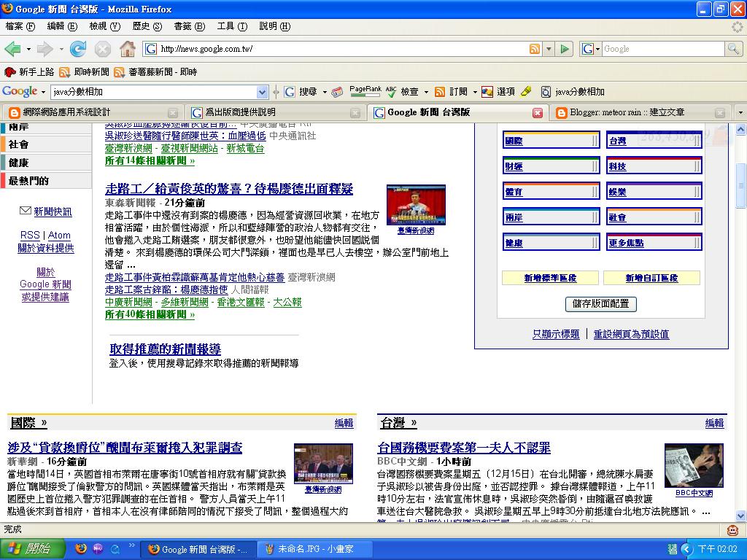747x560 pixels.
Task: Click the 更多焦點 section box
Action: point(654,243)
